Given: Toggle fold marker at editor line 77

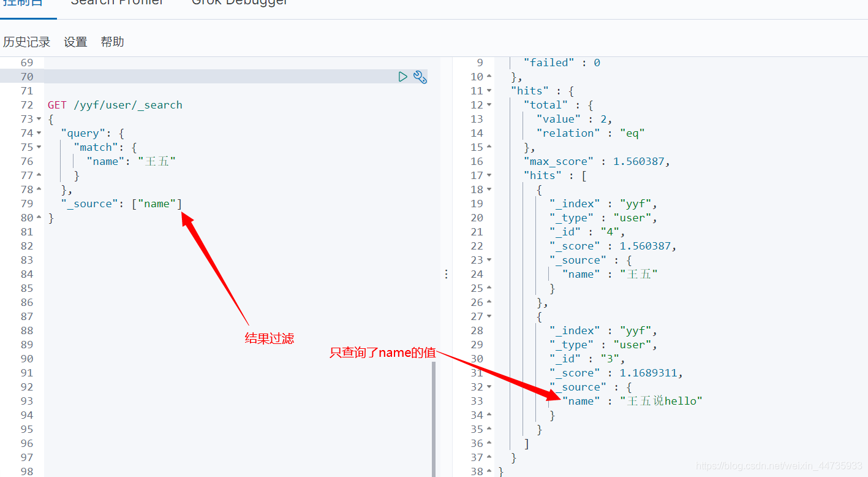Looking at the screenshot, I should click(39, 175).
